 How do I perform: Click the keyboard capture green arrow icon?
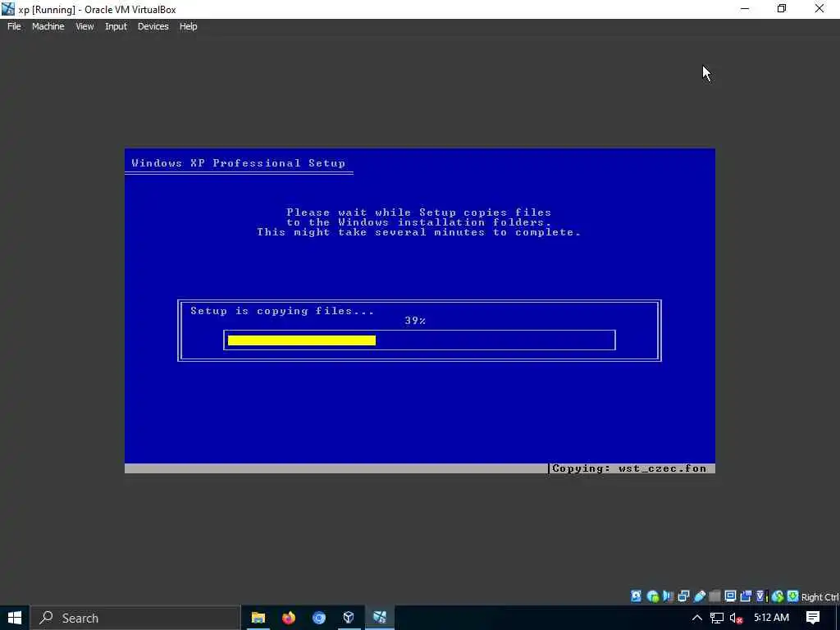[793, 596]
